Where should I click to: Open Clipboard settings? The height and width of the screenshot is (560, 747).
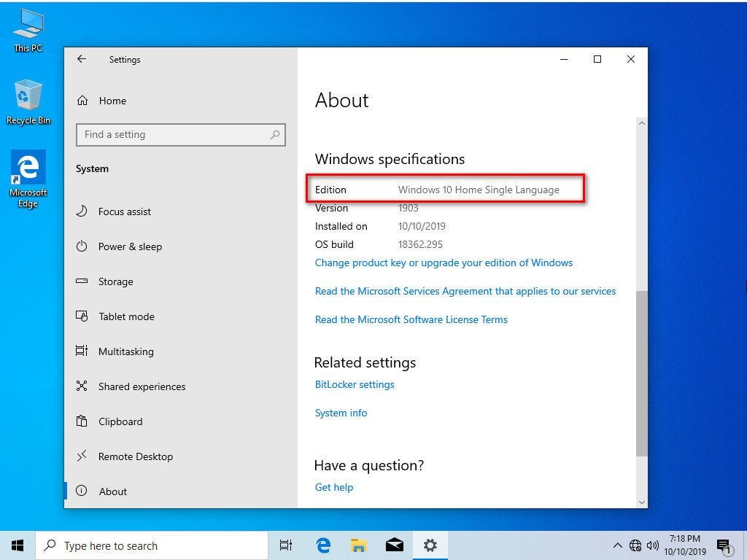120,421
